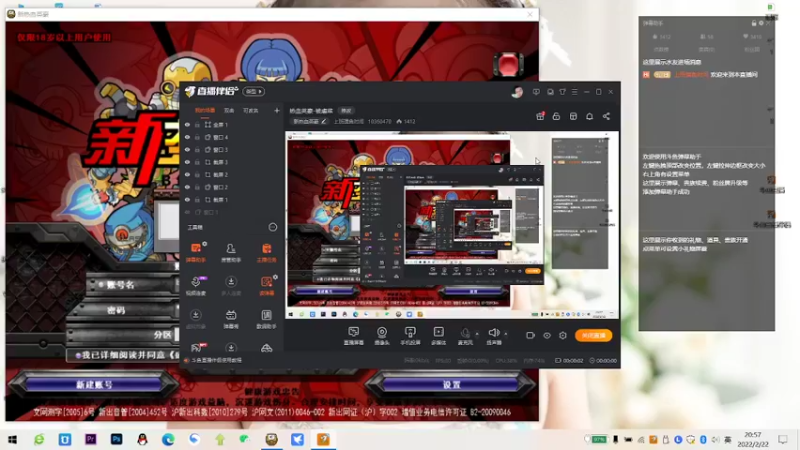
Task: Select the 窗口 1 greyed source row
Action: click(x=232, y=212)
